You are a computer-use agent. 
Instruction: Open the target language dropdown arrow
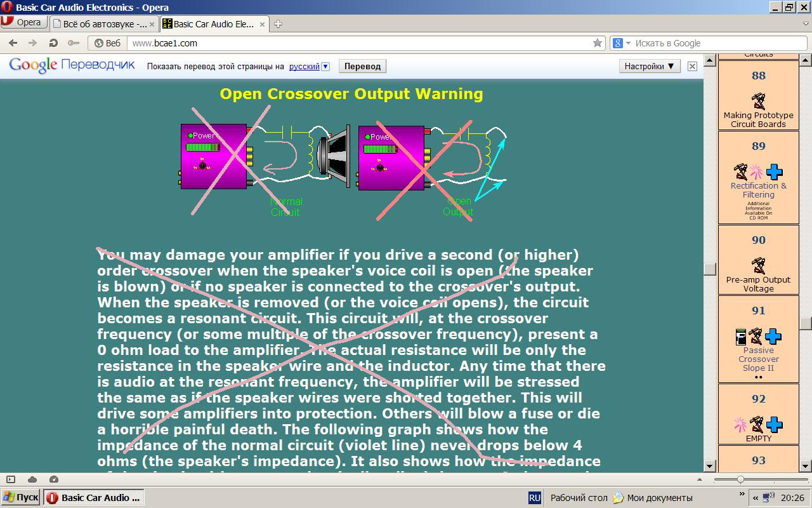325,67
